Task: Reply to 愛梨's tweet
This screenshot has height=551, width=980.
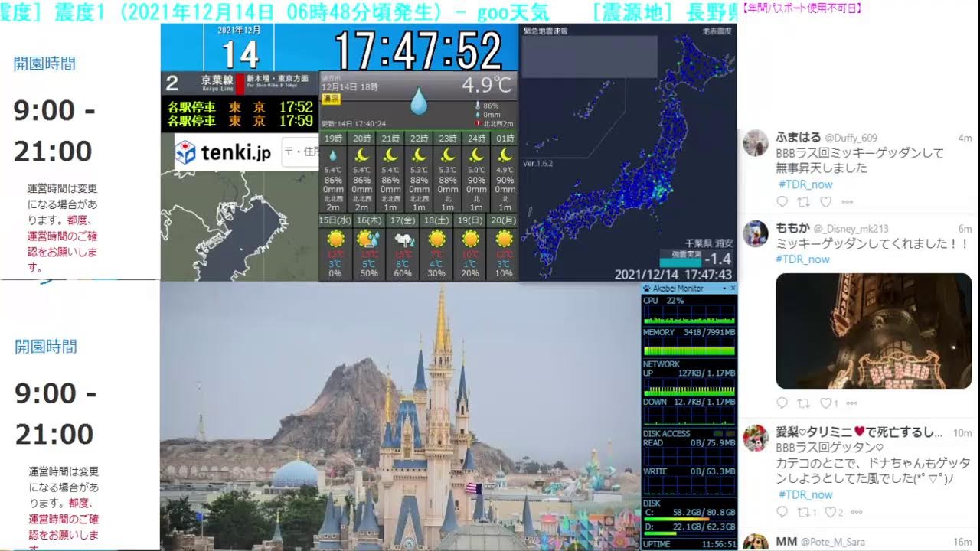Action: click(782, 512)
